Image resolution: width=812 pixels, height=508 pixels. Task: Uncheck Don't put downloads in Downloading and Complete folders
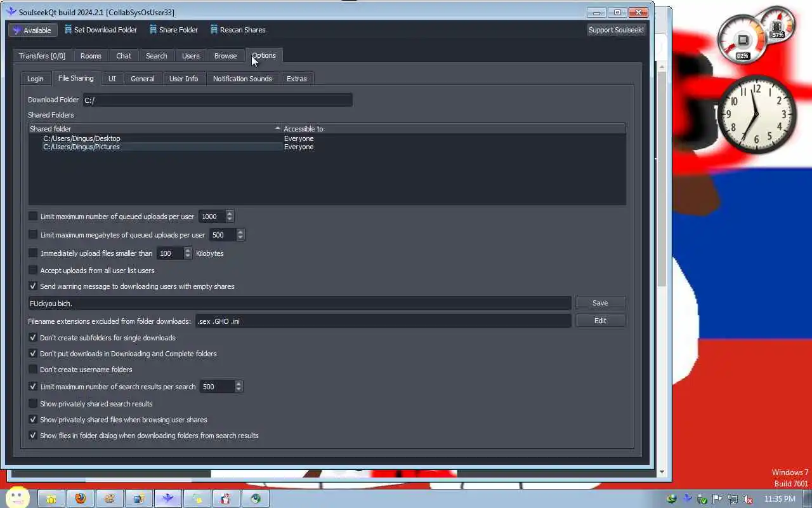point(33,354)
